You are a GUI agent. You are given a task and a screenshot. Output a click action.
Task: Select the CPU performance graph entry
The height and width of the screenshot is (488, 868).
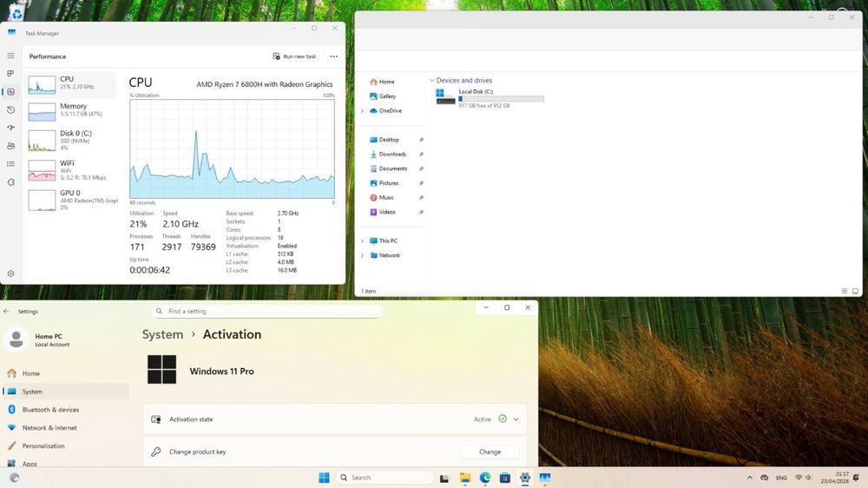tap(71, 84)
